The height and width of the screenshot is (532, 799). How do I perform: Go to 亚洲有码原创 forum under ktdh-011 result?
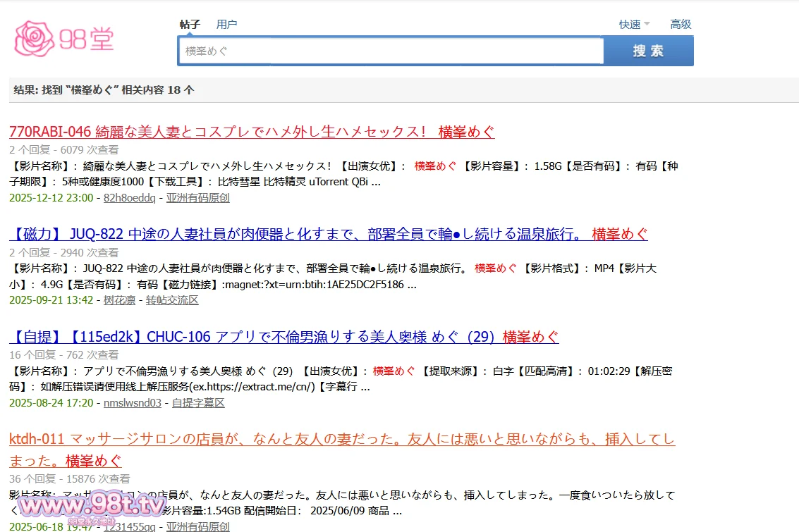197,526
